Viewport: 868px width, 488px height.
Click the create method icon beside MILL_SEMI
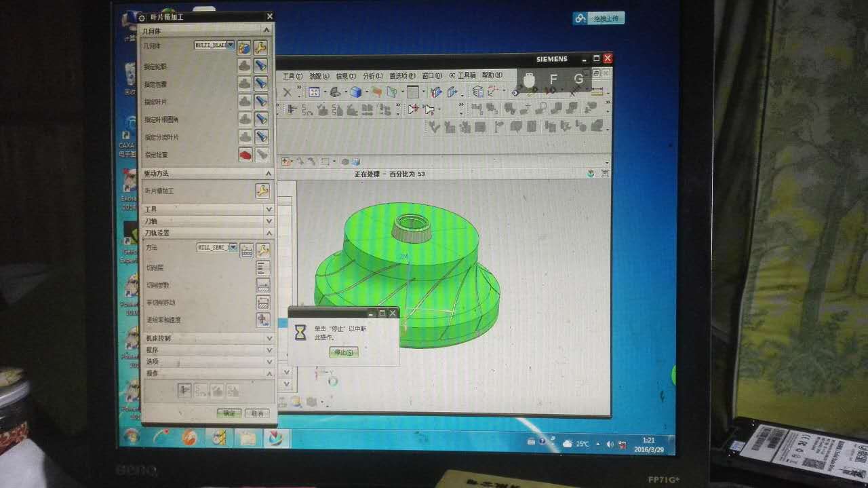[246, 250]
